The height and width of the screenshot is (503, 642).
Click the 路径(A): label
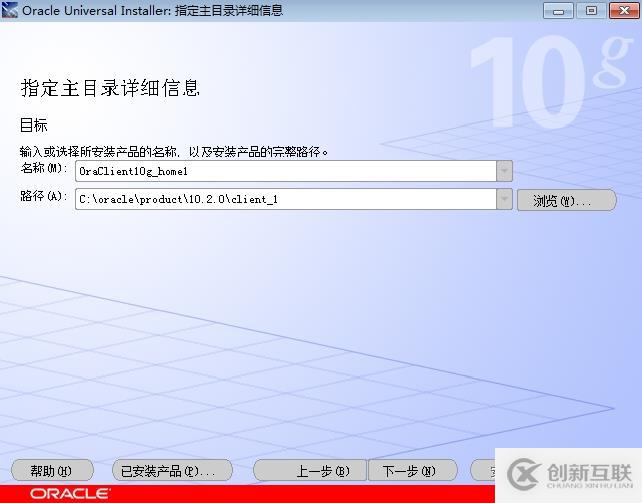click(x=44, y=196)
